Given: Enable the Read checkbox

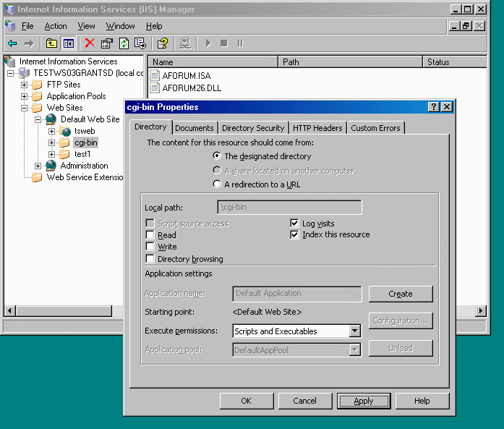Looking at the screenshot, I should (x=150, y=235).
